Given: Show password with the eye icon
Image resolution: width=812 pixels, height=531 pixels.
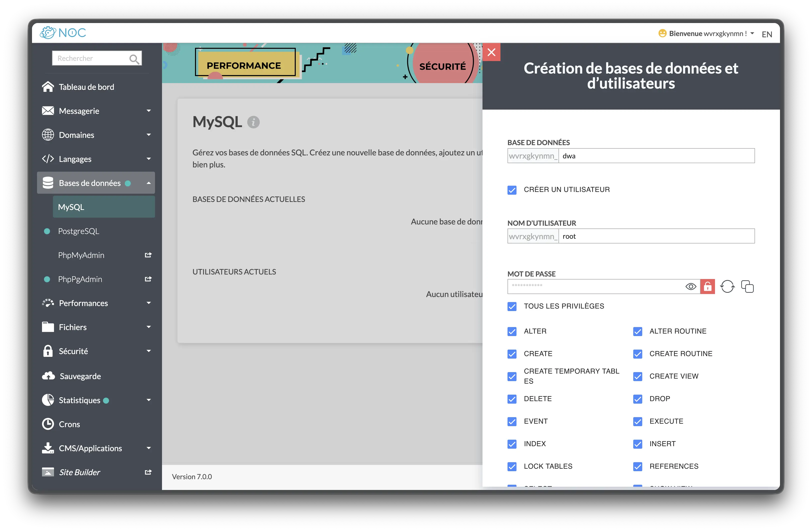Looking at the screenshot, I should (x=690, y=287).
